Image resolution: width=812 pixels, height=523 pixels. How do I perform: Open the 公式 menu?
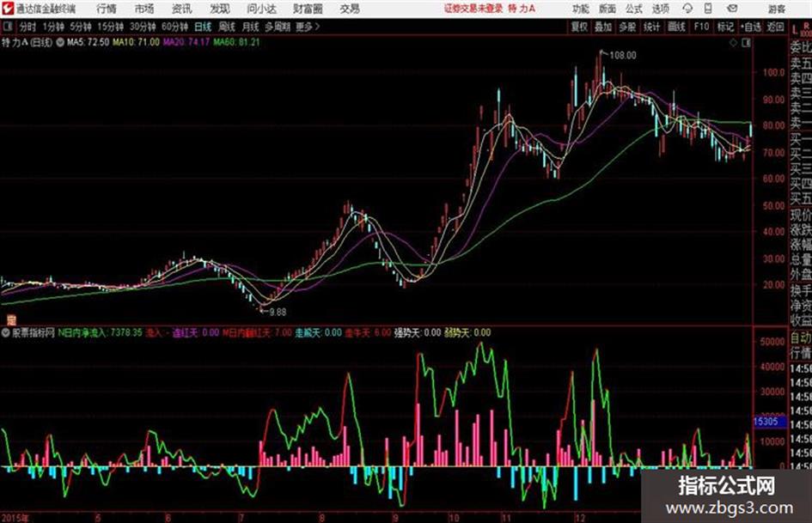pyautogui.click(x=633, y=9)
